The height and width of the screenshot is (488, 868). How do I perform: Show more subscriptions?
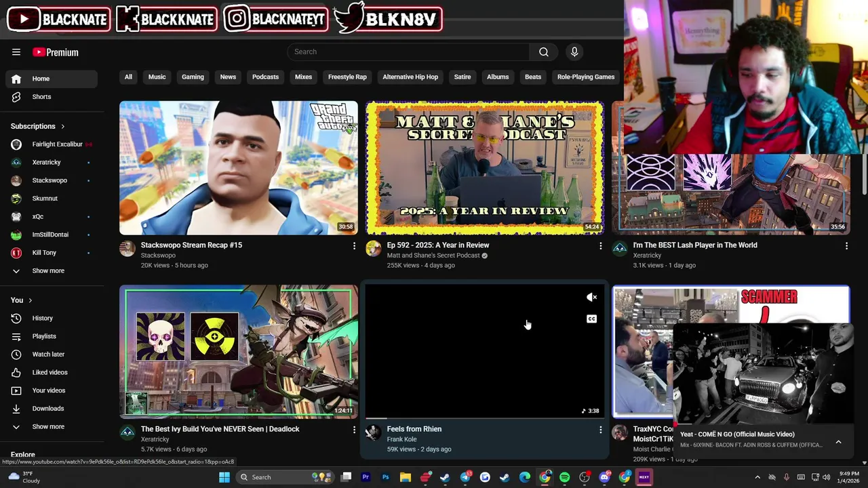point(52,270)
